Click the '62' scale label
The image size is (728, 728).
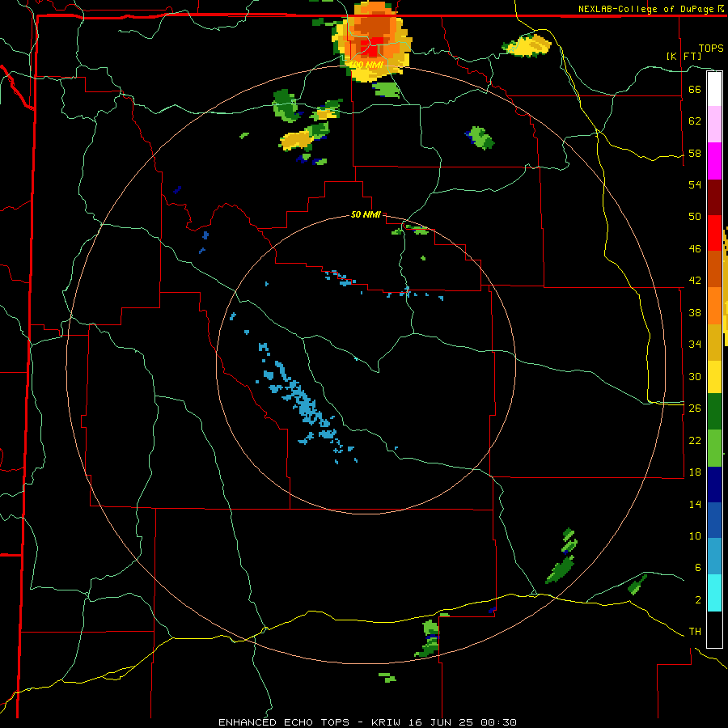695,121
